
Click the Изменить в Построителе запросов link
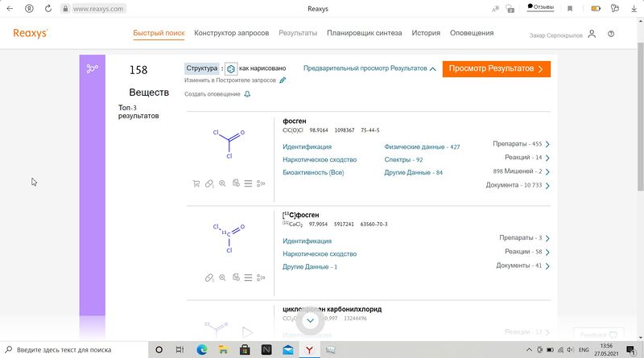tap(230, 80)
